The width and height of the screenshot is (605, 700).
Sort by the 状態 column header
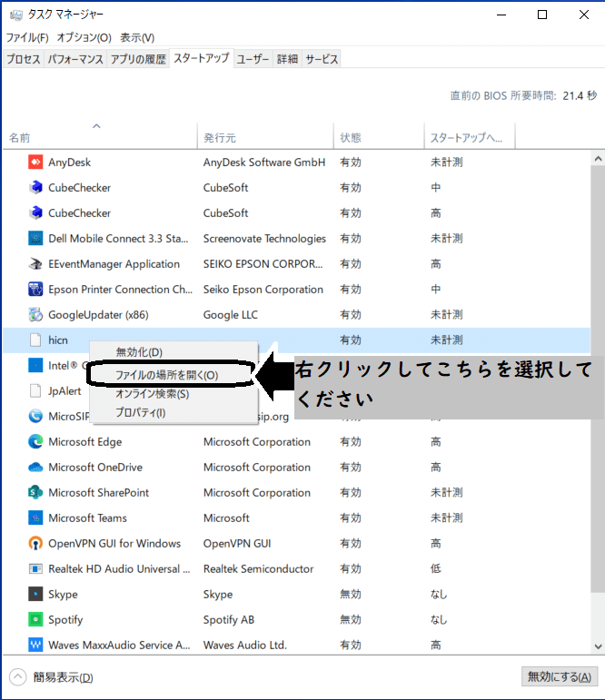(379, 135)
